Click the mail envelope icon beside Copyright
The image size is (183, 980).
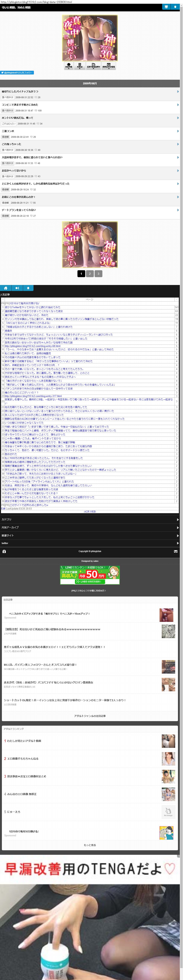175,551
